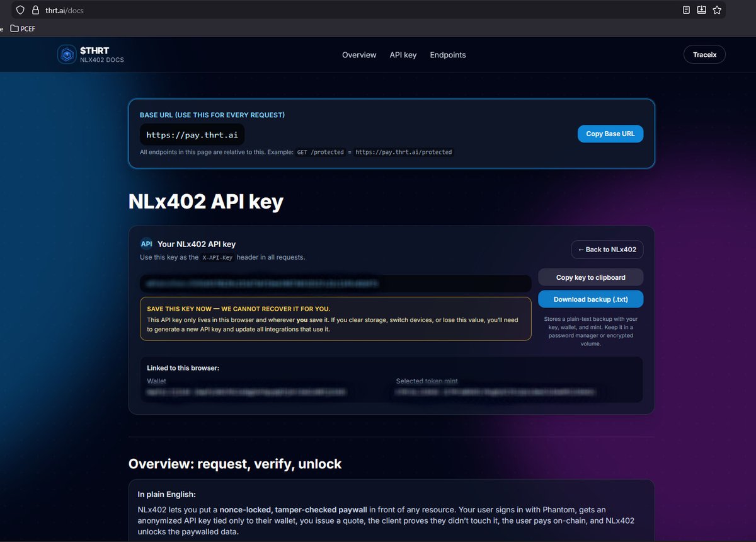Click the blurred Wallet address value
756x542 pixels.
[x=246, y=391]
